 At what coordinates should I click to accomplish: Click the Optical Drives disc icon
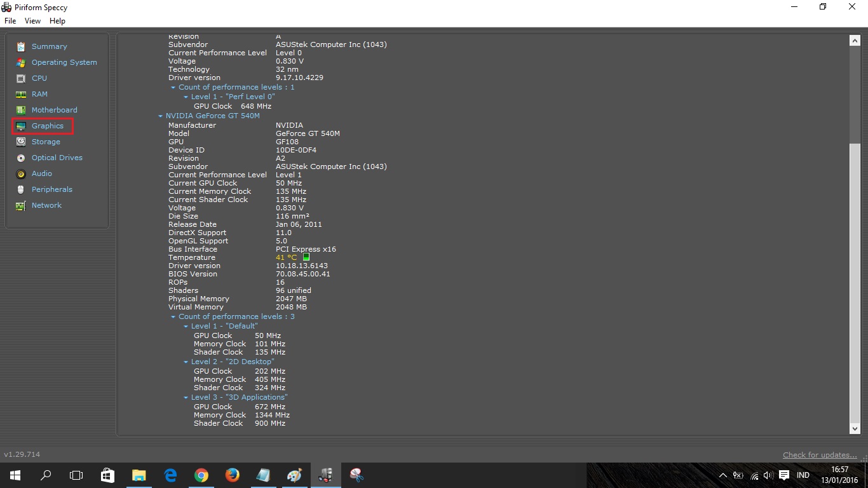point(21,158)
